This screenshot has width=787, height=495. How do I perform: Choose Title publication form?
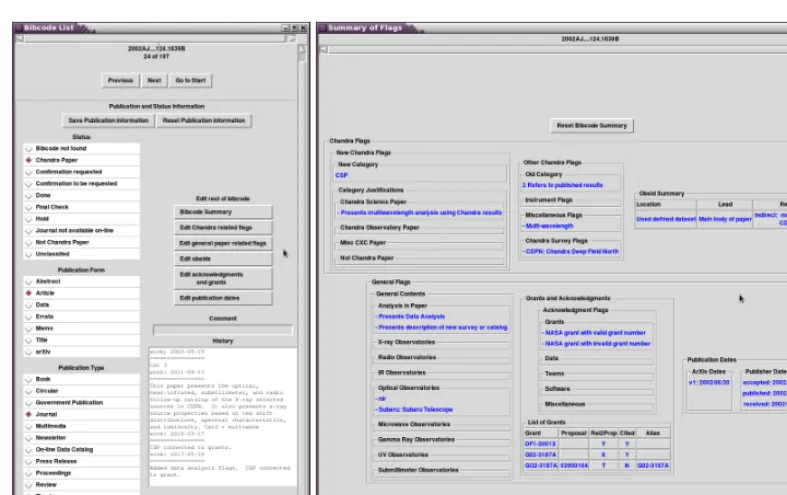point(81,340)
